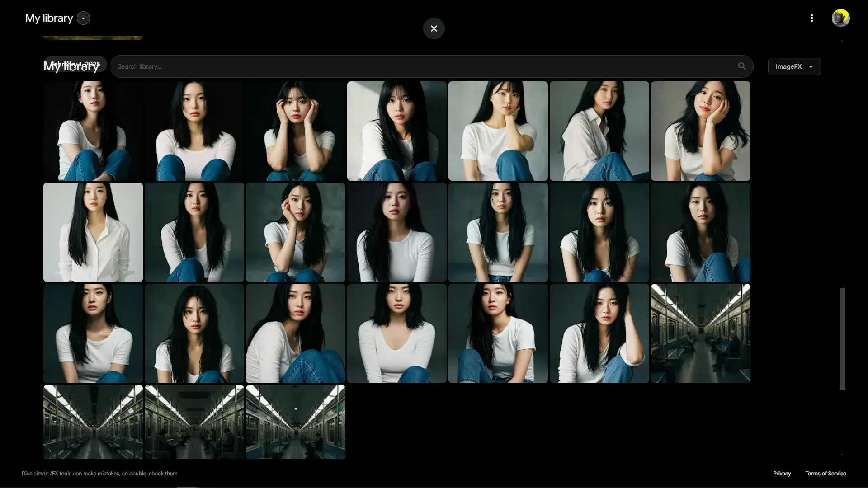
Task: Open the portrait with both hands on cheeks
Action: tap(296, 131)
